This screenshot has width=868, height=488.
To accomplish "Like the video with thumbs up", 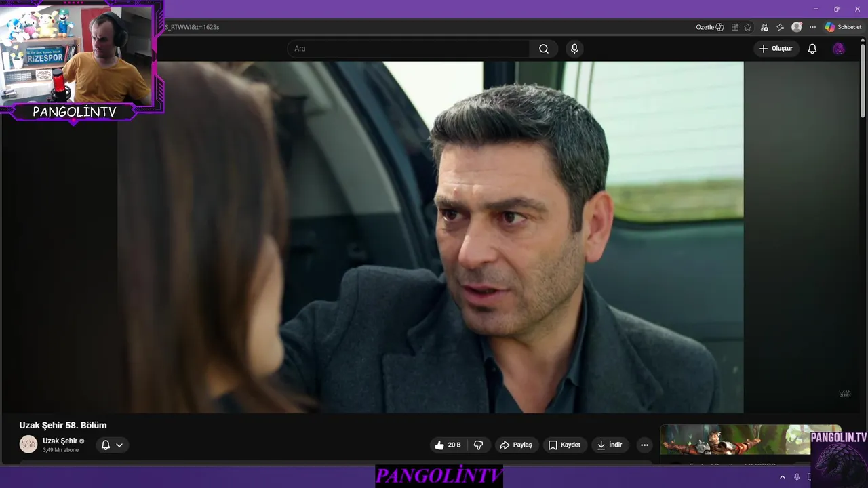I will 448,445.
